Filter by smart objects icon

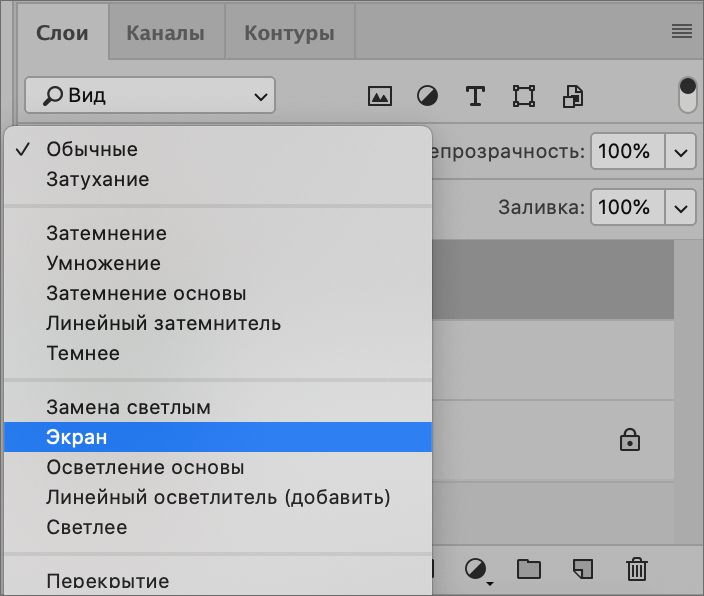click(573, 96)
